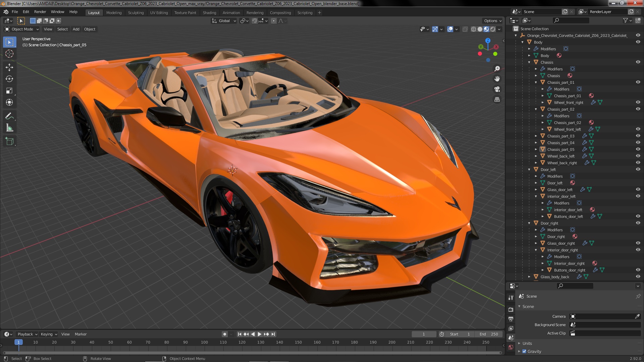Image resolution: width=644 pixels, height=362 pixels.
Task: Switch to the Modeling workspace tab
Action: point(114,13)
